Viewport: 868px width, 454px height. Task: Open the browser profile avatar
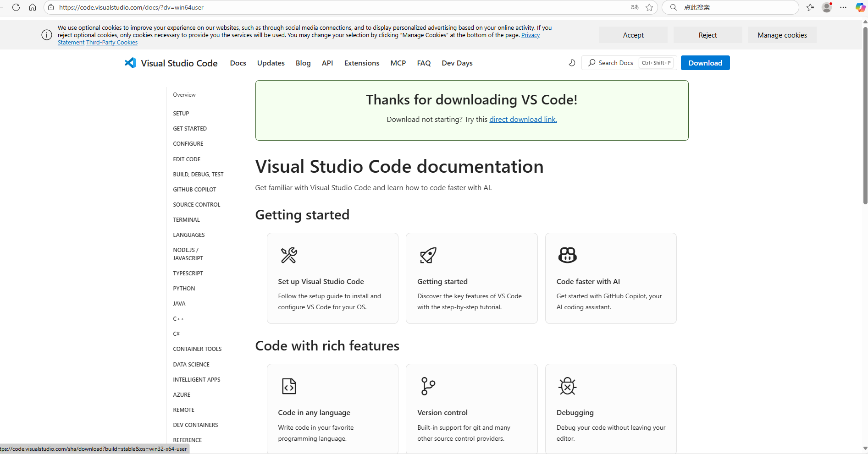point(827,7)
